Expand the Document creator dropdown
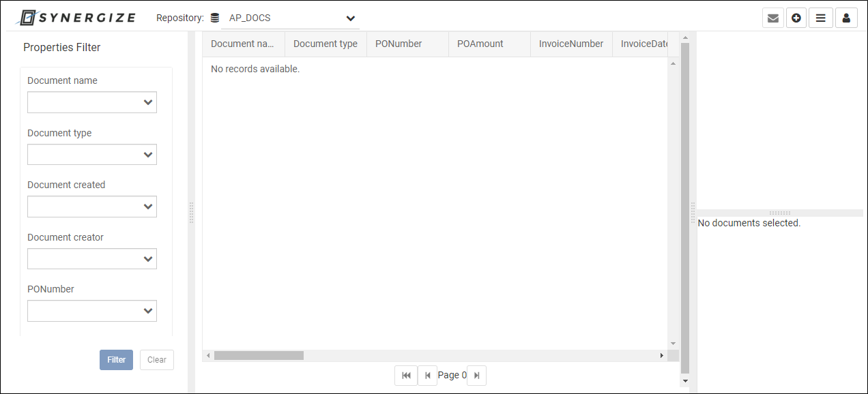This screenshot has height=394, width=868. (x=91, y=258)
